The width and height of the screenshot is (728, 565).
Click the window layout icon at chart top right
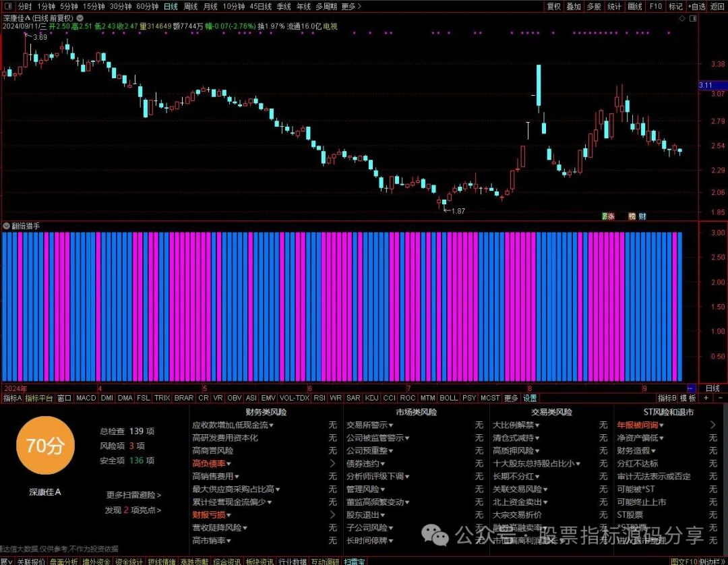tap(693, 18)
